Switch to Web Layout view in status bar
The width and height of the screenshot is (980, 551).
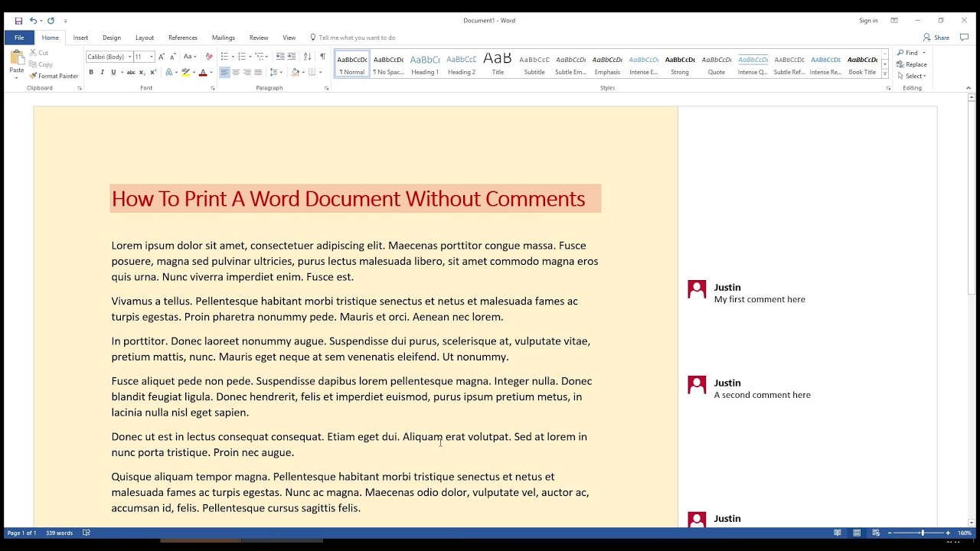click(x=876, y=533)
